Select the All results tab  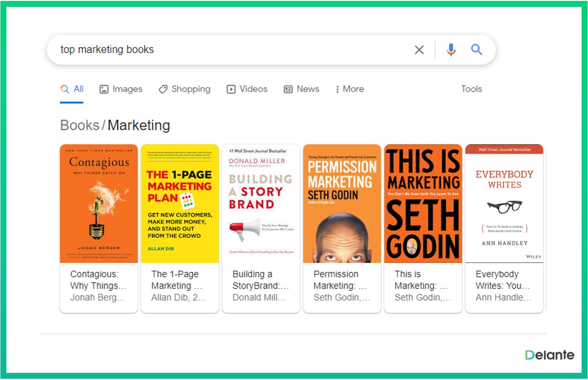[x=72, y=89]
